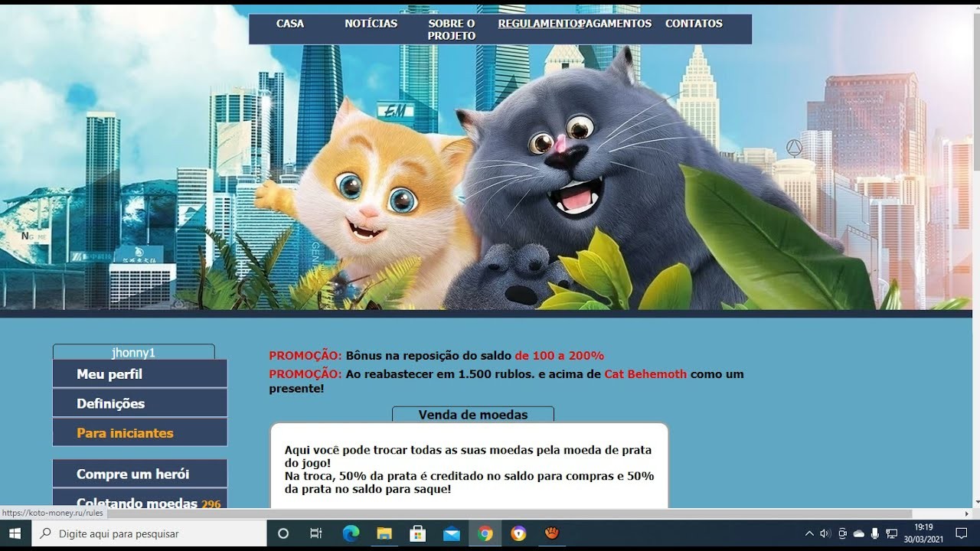The width and height of the screenshot is (980, 551).
Task: Open Microsoft Store from the taskbar
Action: click(418, 533)
